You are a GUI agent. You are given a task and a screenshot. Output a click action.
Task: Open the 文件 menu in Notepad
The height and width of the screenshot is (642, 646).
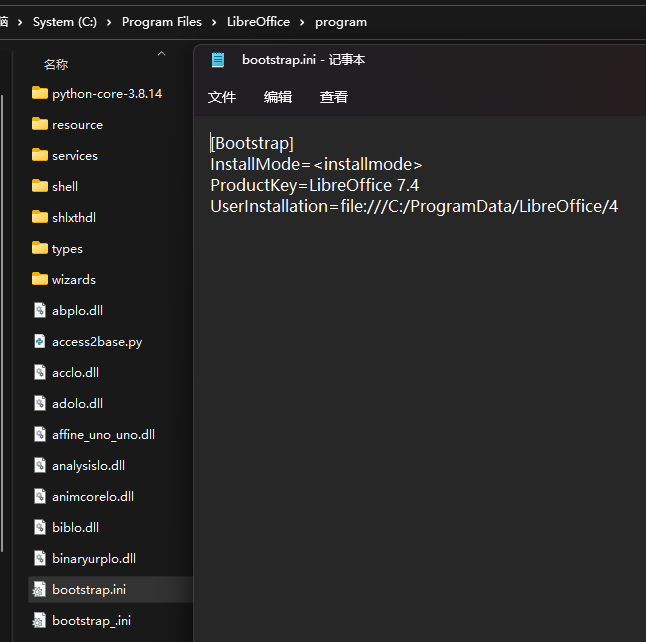pyautogui.click(x=222, y=97)
